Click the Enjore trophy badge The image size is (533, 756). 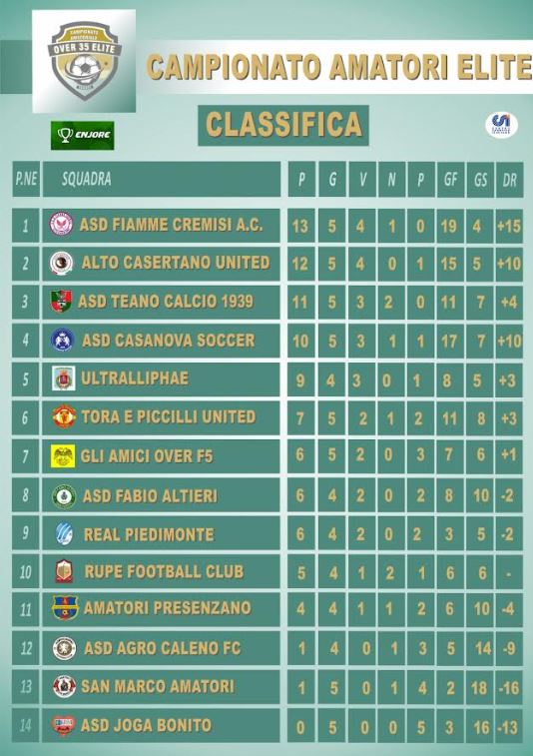(83, 136)
